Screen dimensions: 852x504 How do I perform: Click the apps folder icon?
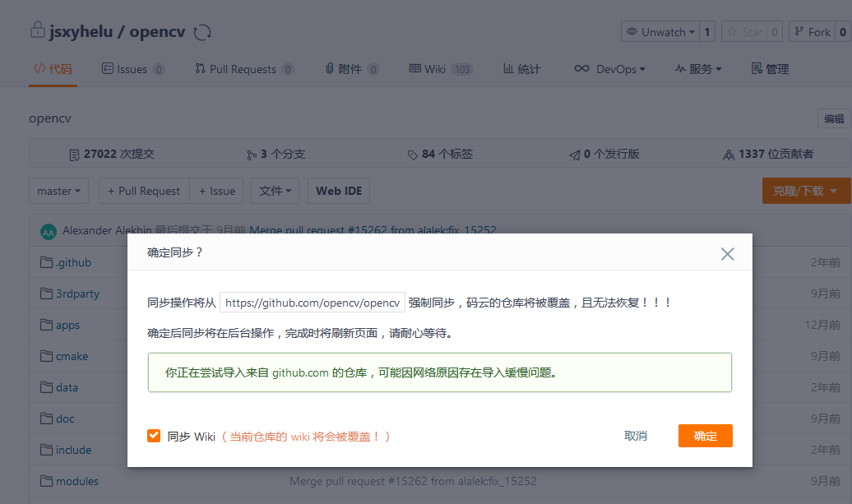[x=46, y=325]
